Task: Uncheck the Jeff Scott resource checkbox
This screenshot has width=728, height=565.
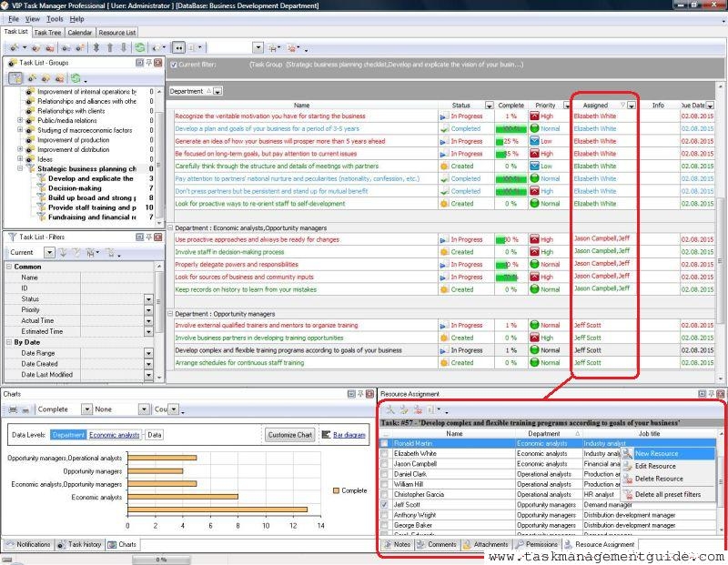Action: coord(384,505)
